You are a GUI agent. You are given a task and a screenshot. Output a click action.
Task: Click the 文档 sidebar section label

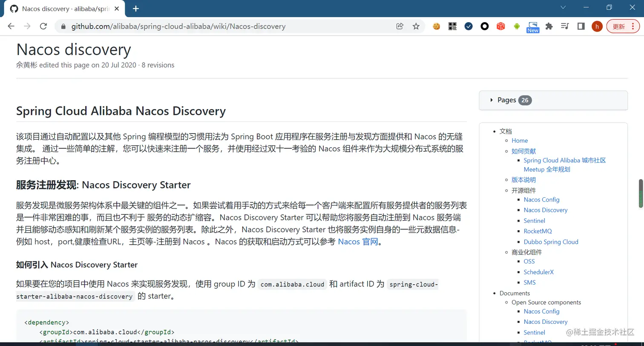pos(506,131)
